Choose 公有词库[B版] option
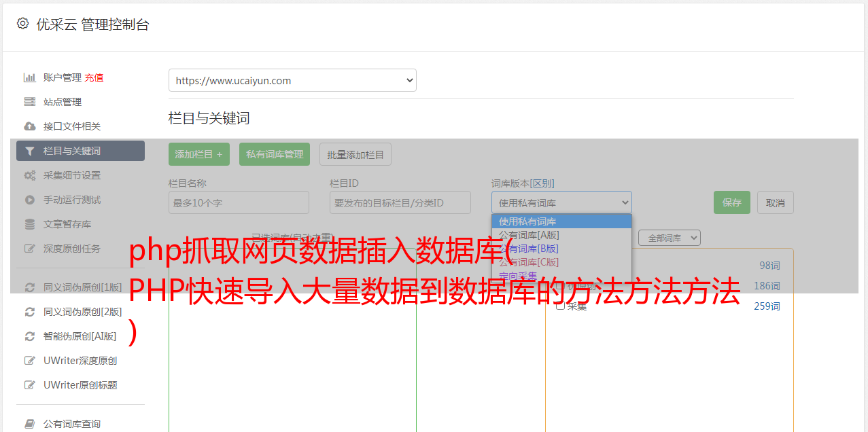868x432 pixels. (561, 249)
